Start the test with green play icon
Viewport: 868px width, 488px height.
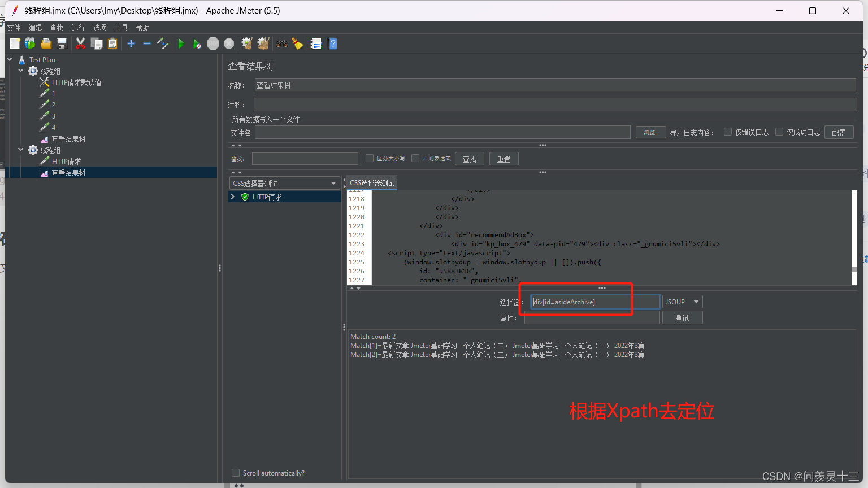[x=181, y=43]
